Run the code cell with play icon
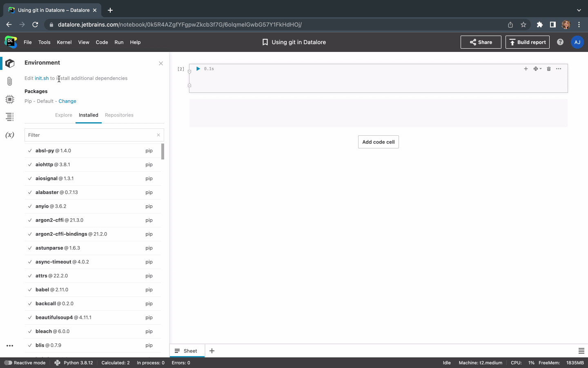The height and width of the screenshot is (368, 588). (198, 69)
